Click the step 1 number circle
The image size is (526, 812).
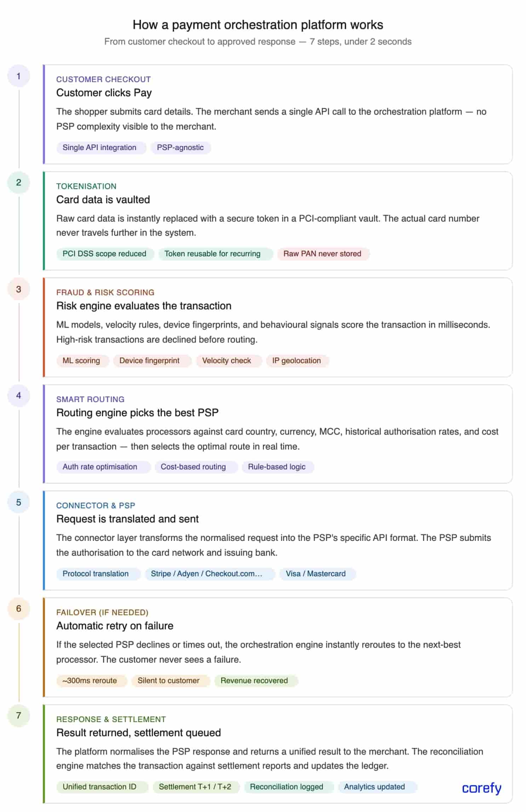[x=18, y=76]
